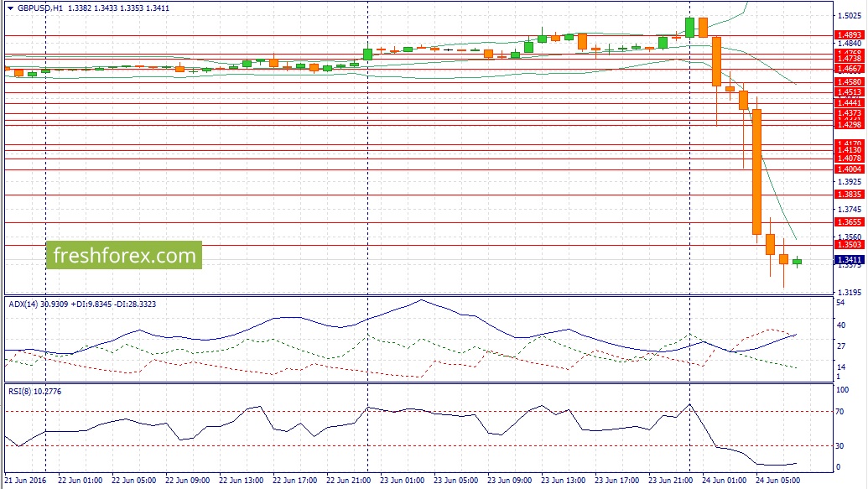This screenshot has width=868, height=489.
Task: Click the red 1.4580 level price tag
Action: click(849, 82)
